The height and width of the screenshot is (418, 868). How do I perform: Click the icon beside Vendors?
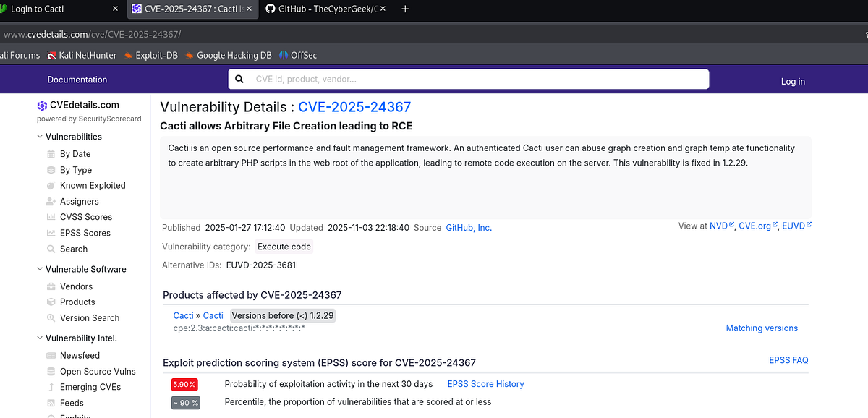(x=51, y=286)
